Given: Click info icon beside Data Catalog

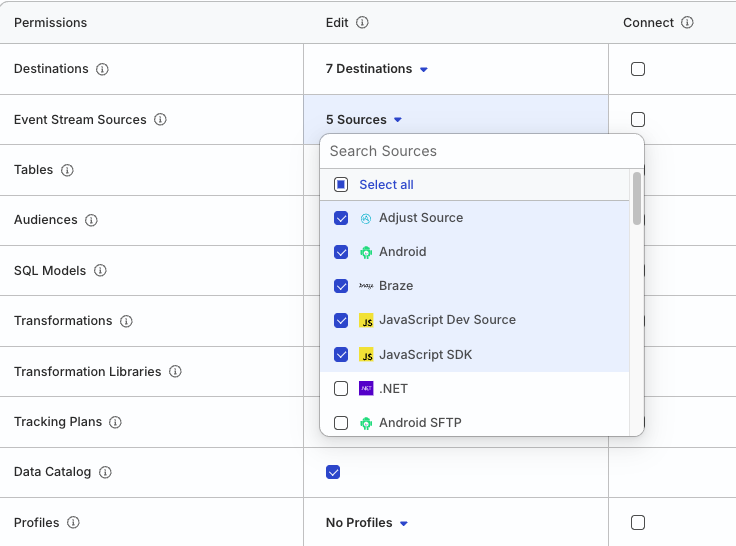Looking at the screenshot, I should click(105, 472).
